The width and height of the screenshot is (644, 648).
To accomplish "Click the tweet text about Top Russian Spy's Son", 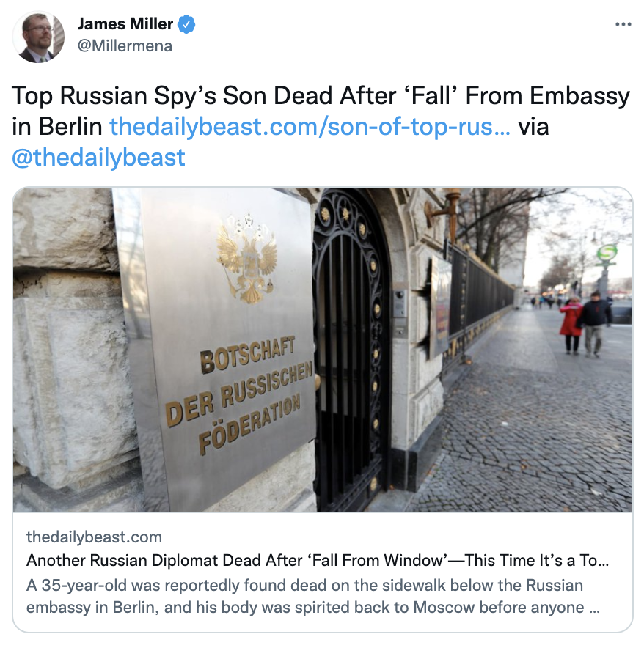I will point(321,127).
